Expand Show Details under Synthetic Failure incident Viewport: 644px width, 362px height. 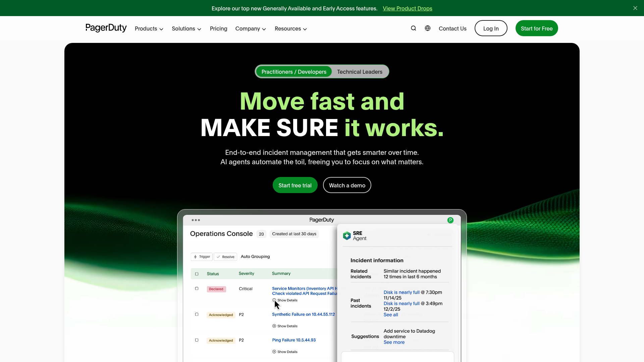(285, 326)
